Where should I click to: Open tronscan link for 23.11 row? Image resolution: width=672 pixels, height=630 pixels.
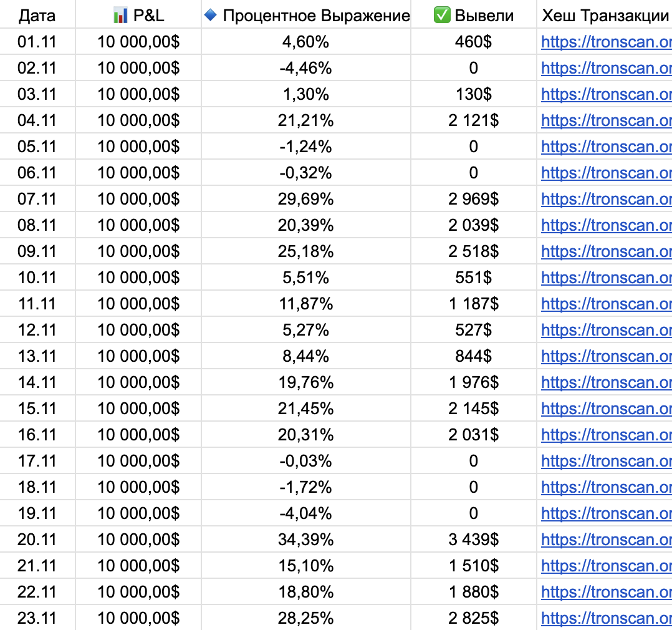pyautogui.click(x=606, y=618)
